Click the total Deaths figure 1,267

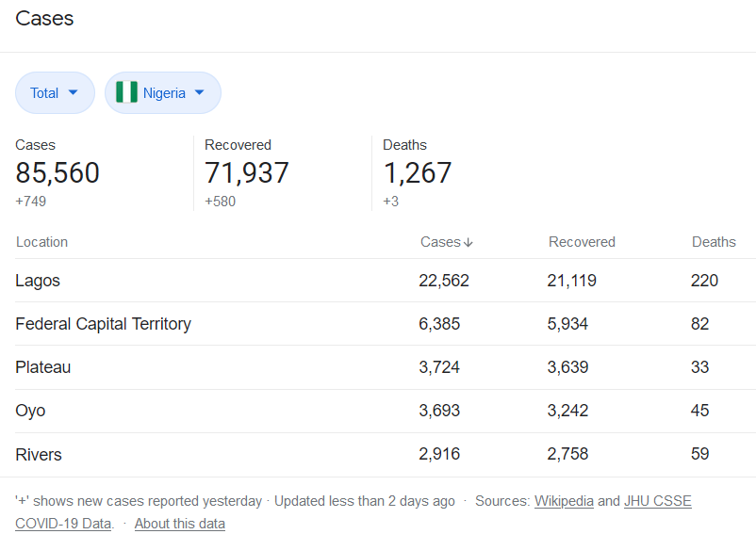coord(417,173)
